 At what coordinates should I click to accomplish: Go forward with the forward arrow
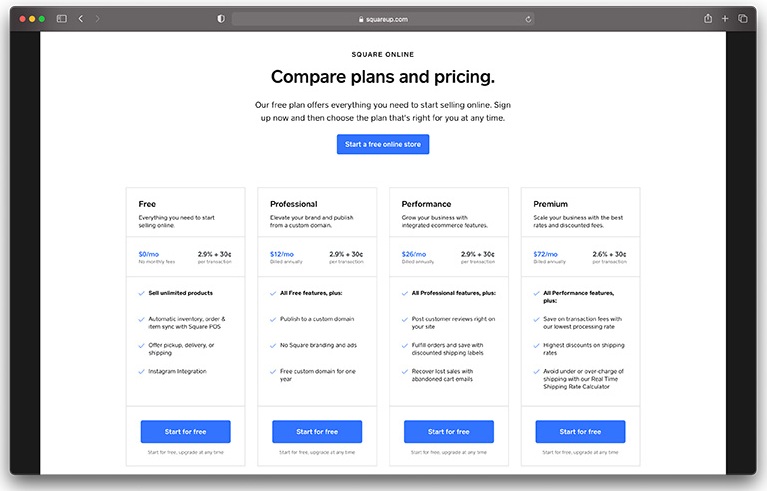tap(97, 19)
